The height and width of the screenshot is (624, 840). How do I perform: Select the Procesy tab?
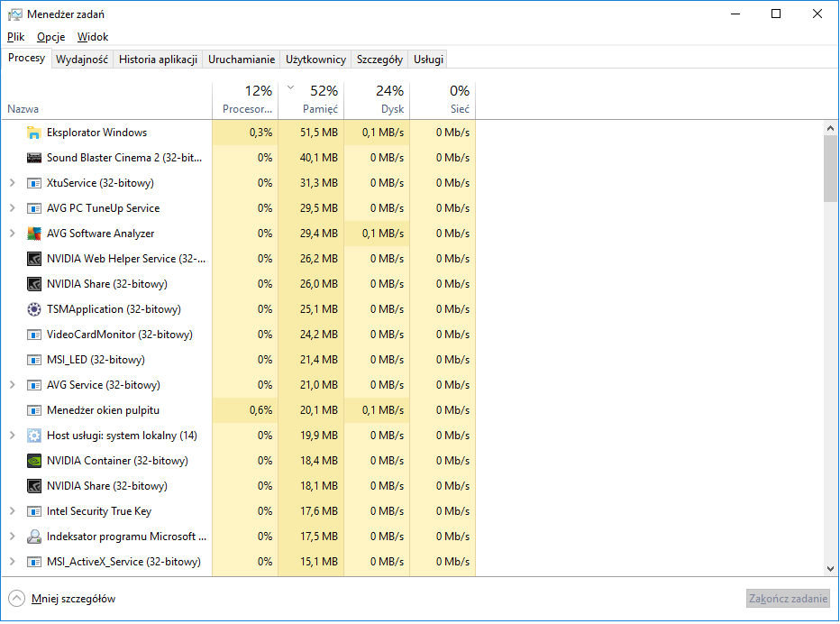[26, 58]
